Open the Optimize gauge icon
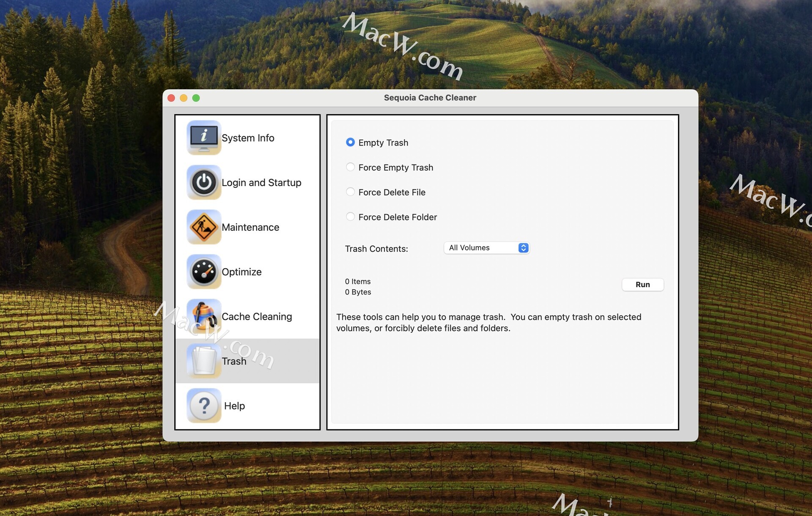 pyautogui.click(x=204, y=272)
